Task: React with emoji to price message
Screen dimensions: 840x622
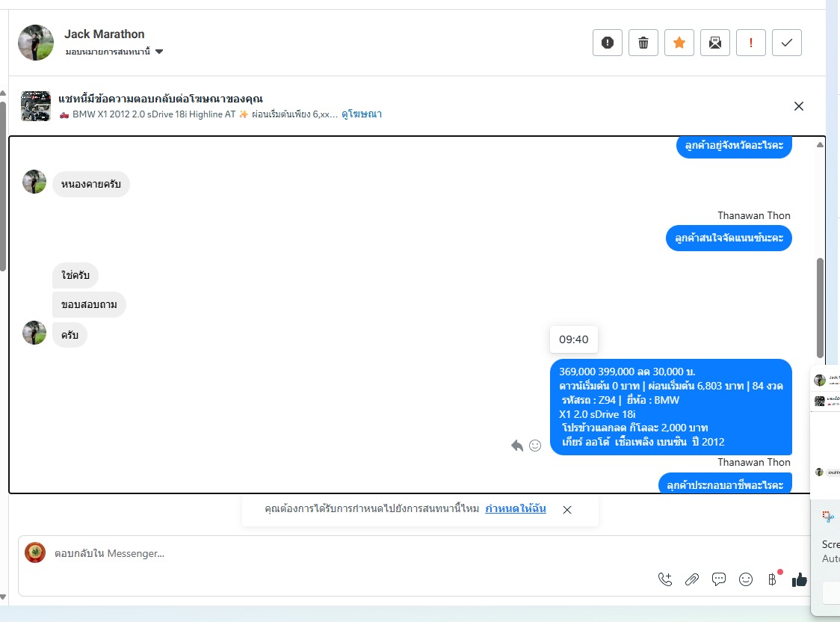Action: point(535,446)
